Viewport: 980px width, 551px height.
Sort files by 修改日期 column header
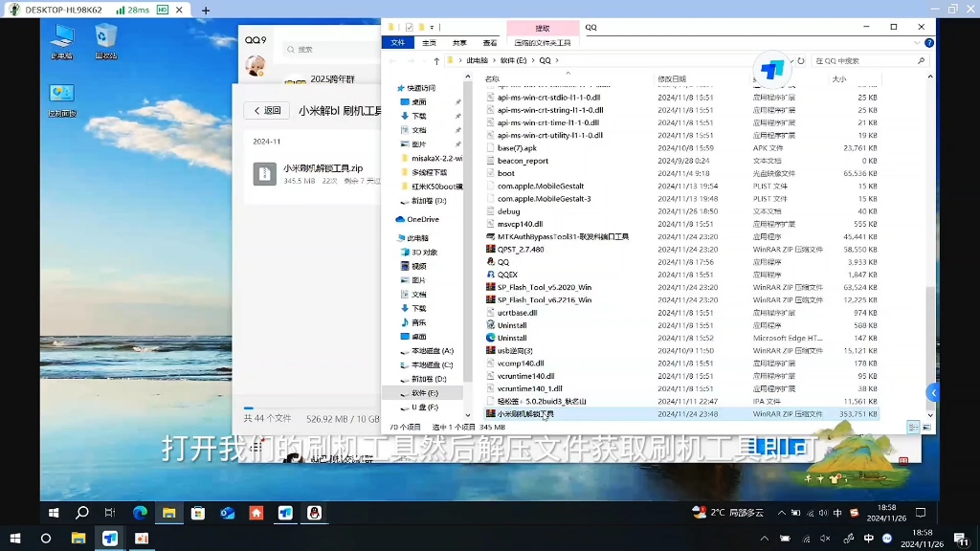click(x=672, y=79)
